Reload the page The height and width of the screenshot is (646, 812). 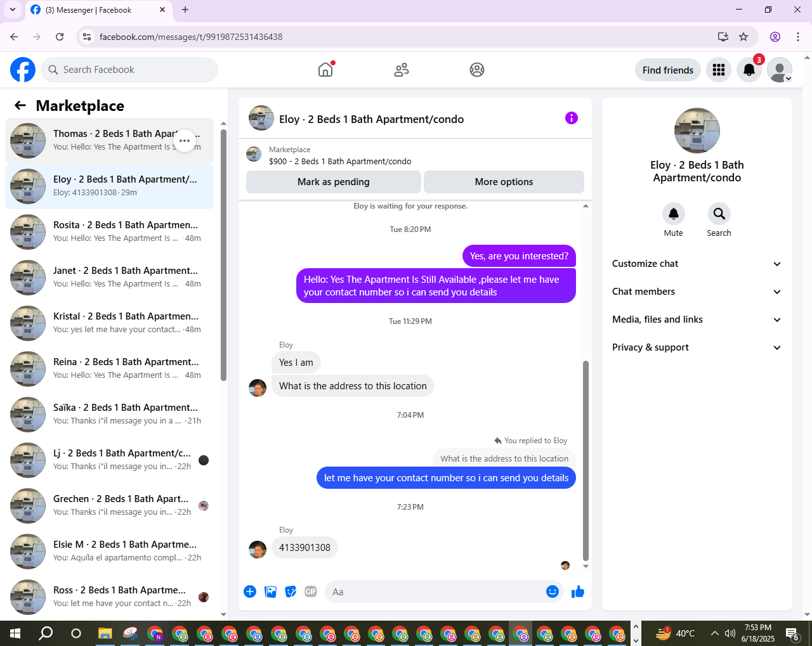click(x=60, y=37)
